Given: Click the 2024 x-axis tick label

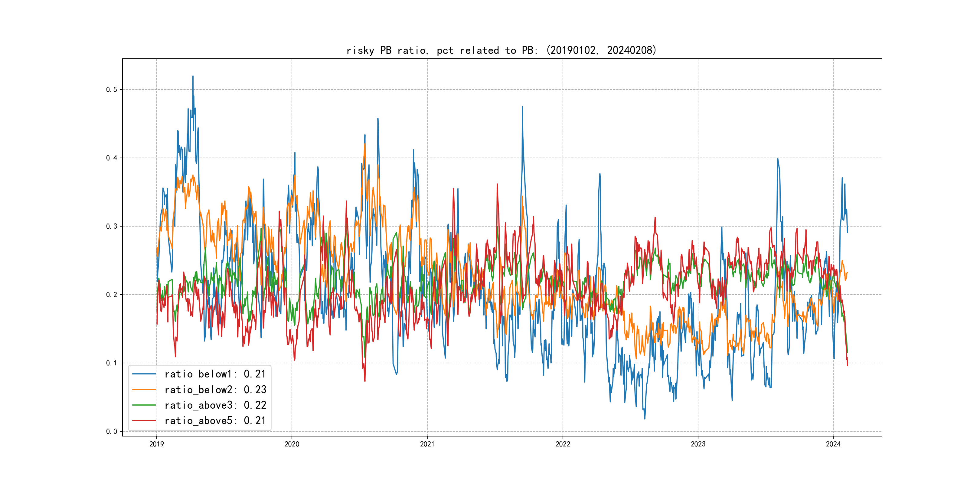Looking at the screenshot, I should 833,444.
